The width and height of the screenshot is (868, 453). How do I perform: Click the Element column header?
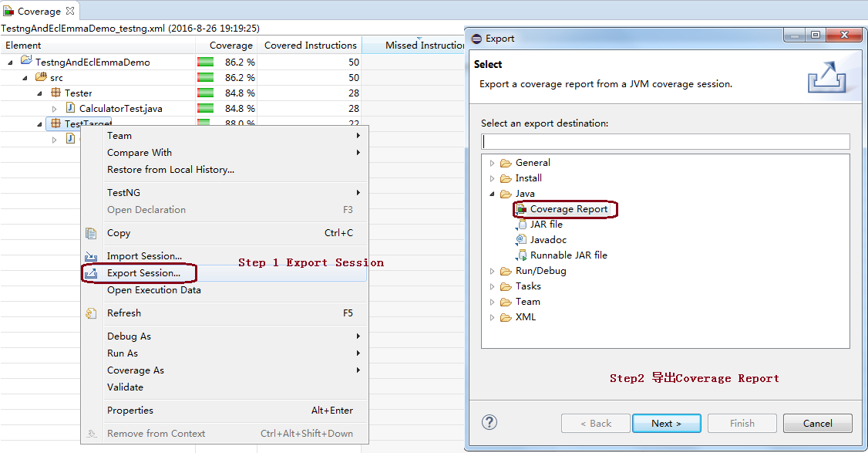click(98, 46)
